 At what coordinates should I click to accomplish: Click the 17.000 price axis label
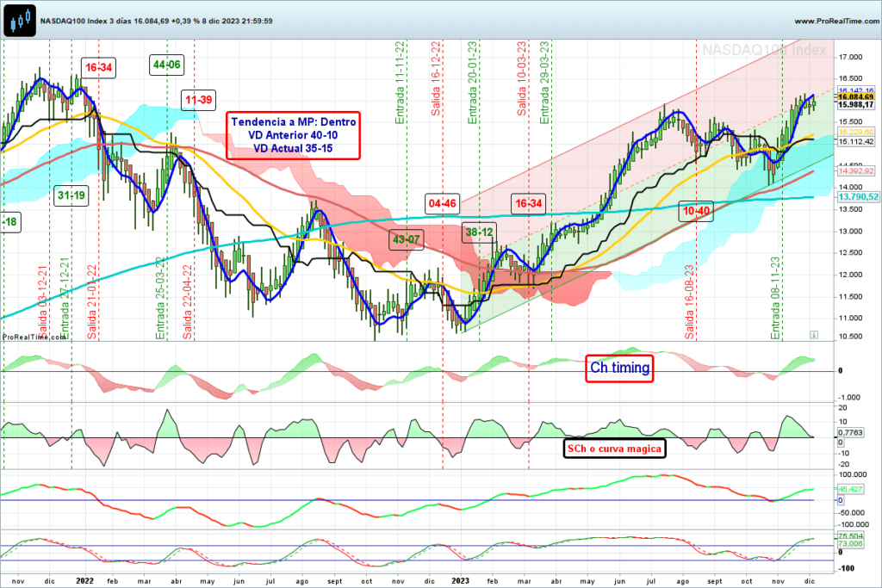pos(850,58)
